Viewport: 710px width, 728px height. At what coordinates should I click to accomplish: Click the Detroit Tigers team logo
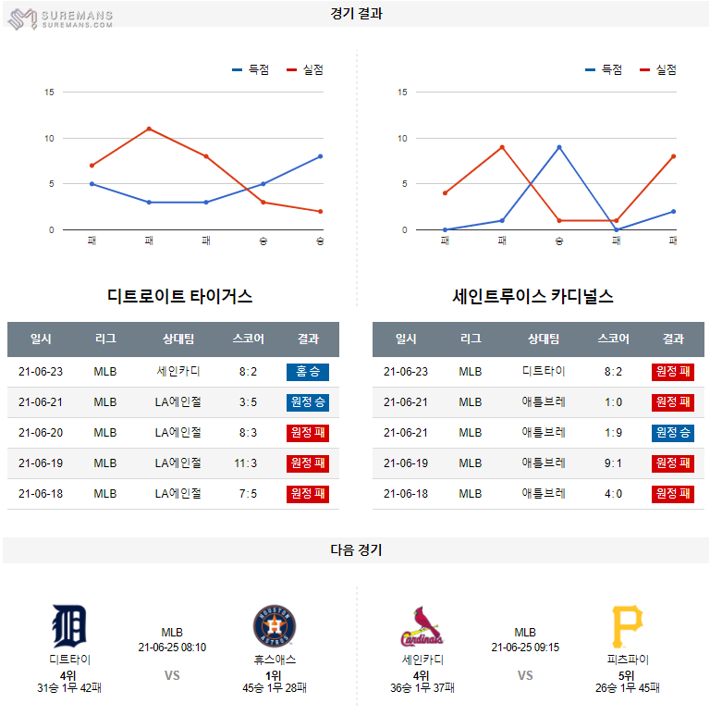[69, 626]
